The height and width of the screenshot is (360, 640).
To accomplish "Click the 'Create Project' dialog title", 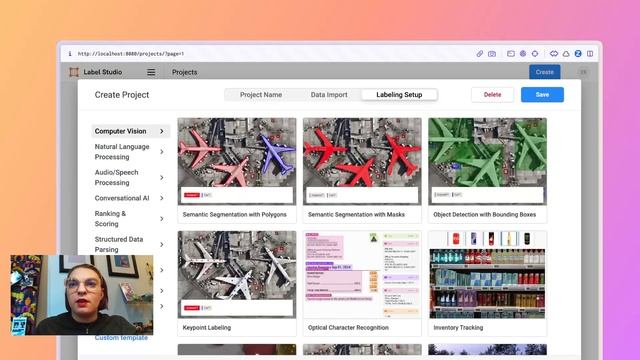I will (x=122, y=95).
